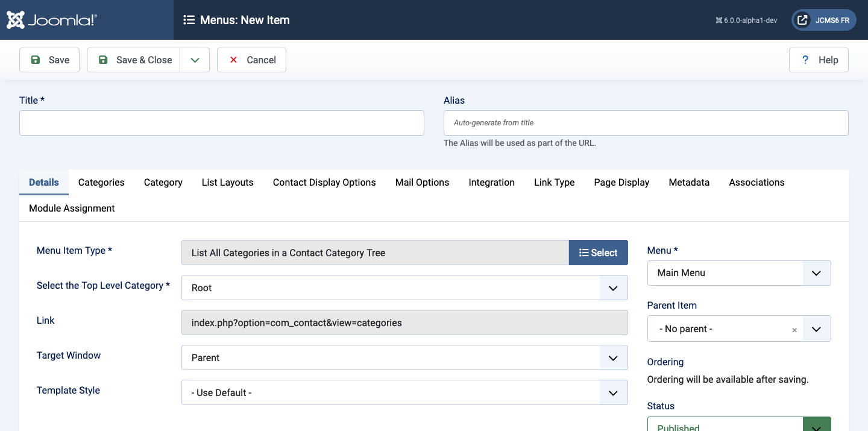This screenshot has width=868, height=431.
Task: Click Select to choose menu item type
Action: (599, 253)
